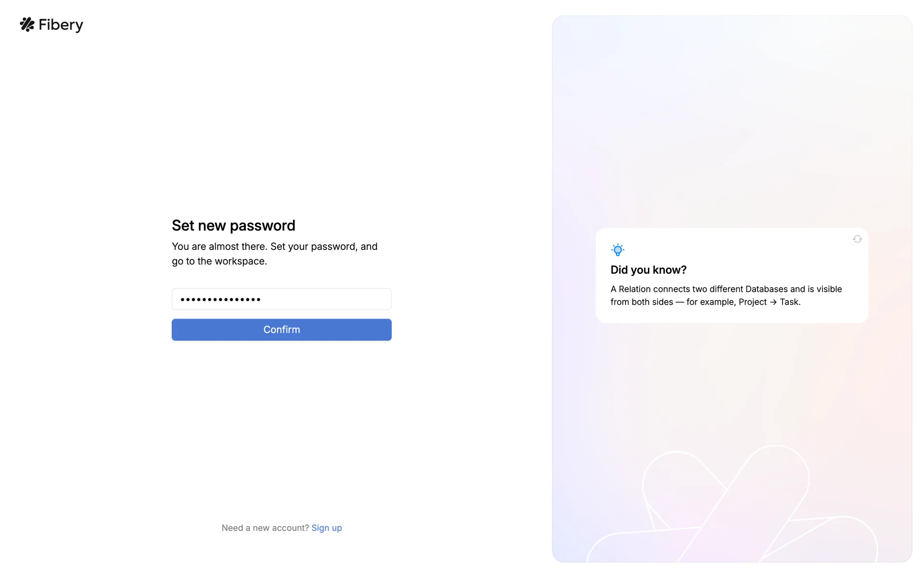Focus the new password input field
924x578 pixels.
282,299
